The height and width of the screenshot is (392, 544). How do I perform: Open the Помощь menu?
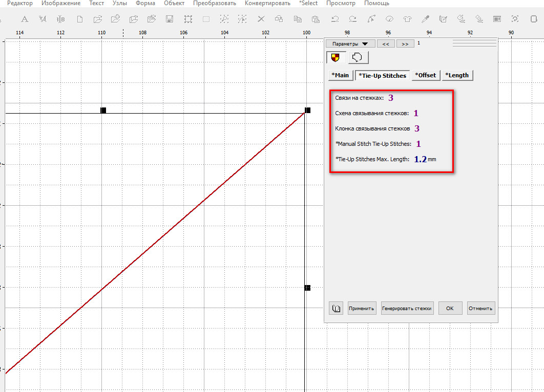click(377, 3)
